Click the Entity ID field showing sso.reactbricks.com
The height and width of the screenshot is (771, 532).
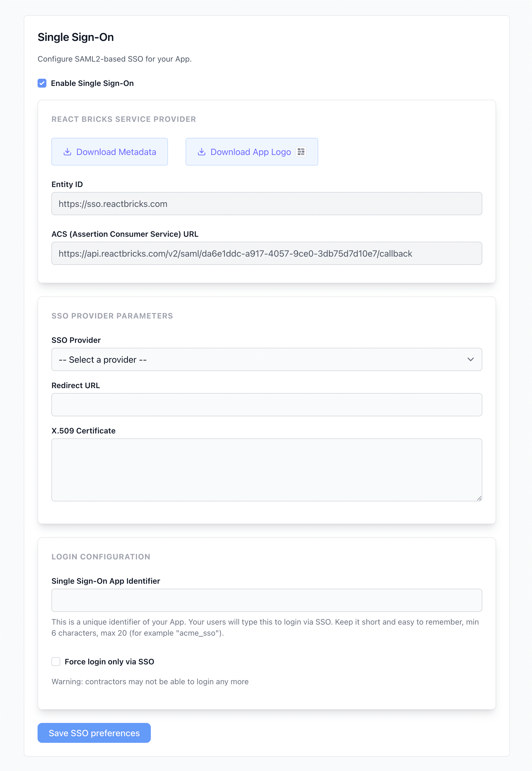[x=266, y=203]
